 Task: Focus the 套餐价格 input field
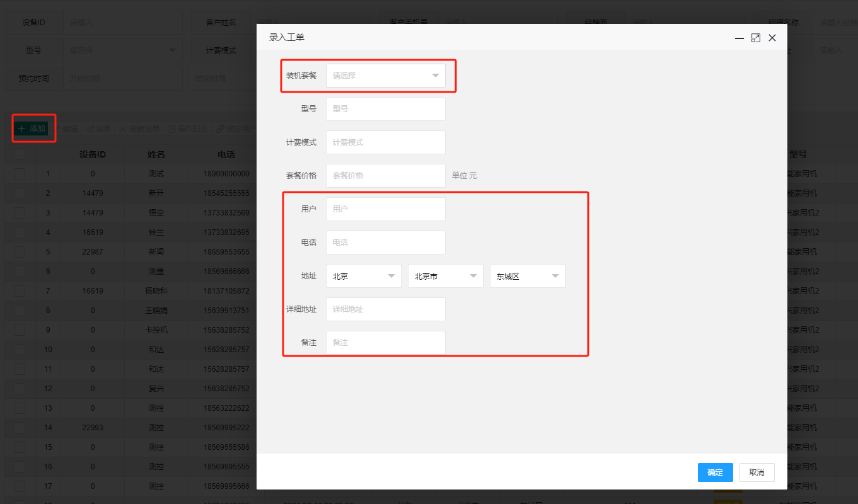point(386,176)
